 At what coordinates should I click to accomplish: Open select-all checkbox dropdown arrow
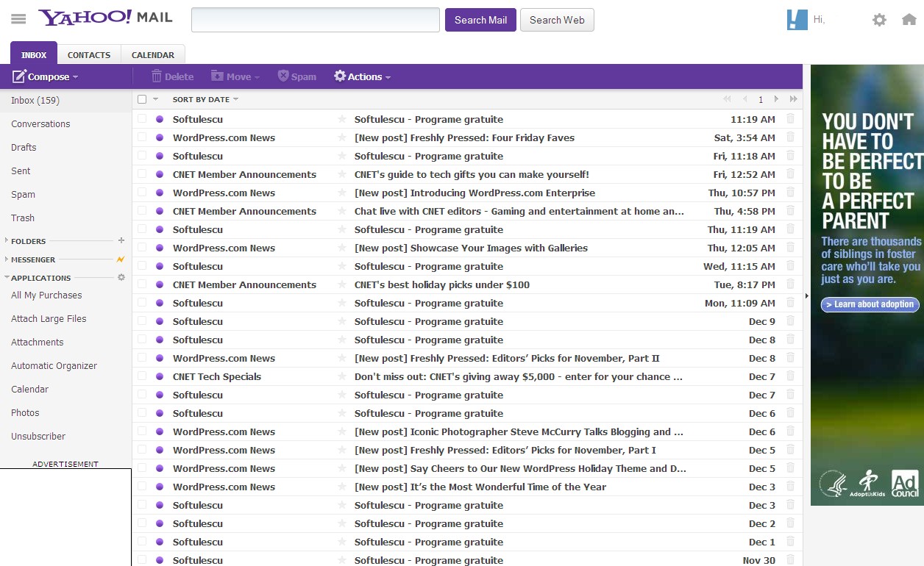[x=155, y=99]
